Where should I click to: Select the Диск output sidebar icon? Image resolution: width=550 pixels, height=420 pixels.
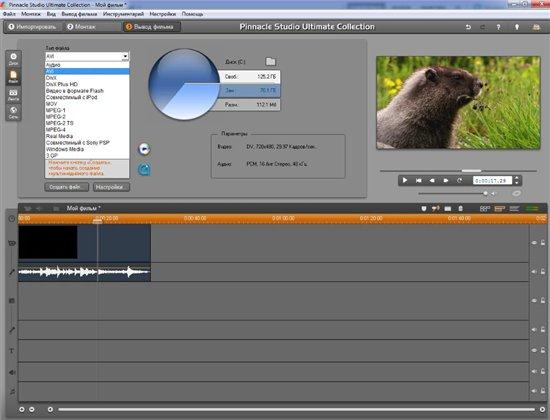13,59
